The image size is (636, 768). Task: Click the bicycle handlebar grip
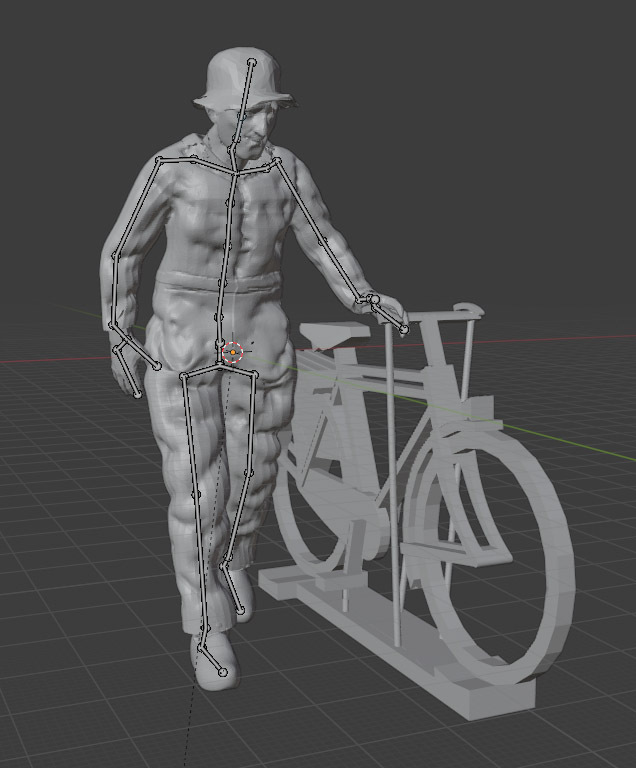(x=468, y=310)
